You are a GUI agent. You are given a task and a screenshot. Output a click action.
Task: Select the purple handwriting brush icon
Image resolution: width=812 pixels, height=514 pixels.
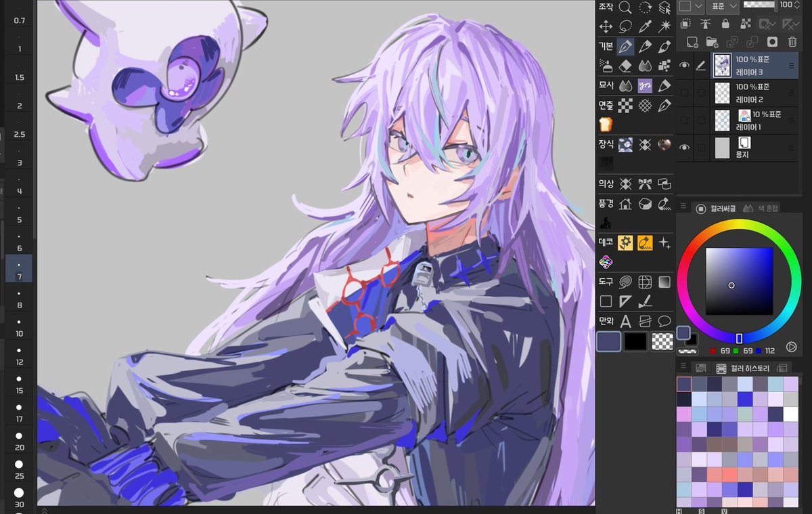tap(646, 85)
